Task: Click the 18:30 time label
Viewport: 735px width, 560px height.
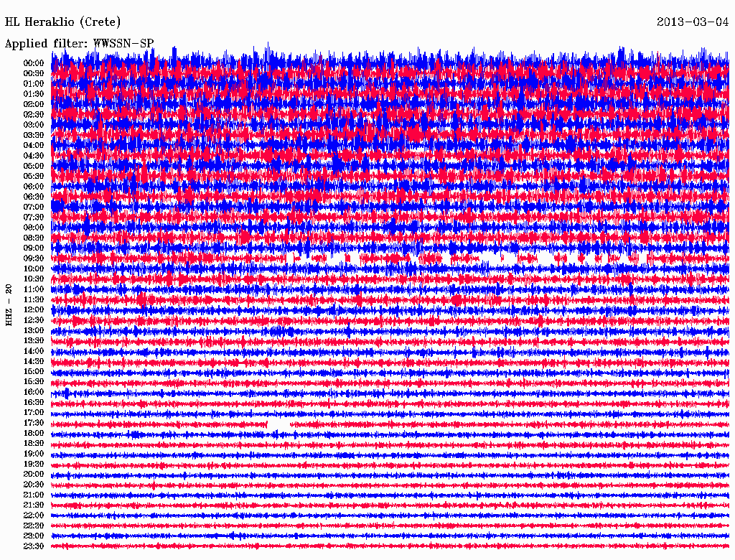Action: pyautogui.click(x=34, y=443)
